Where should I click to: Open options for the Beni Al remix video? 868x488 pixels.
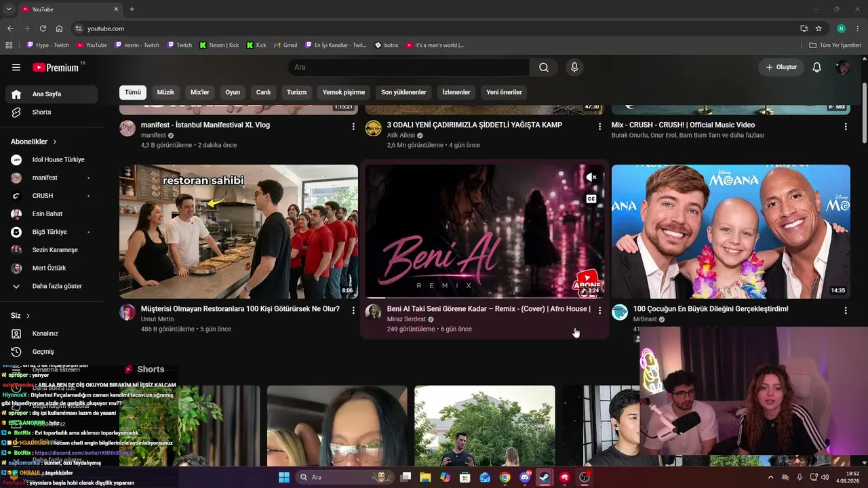[x=599, y=310]
